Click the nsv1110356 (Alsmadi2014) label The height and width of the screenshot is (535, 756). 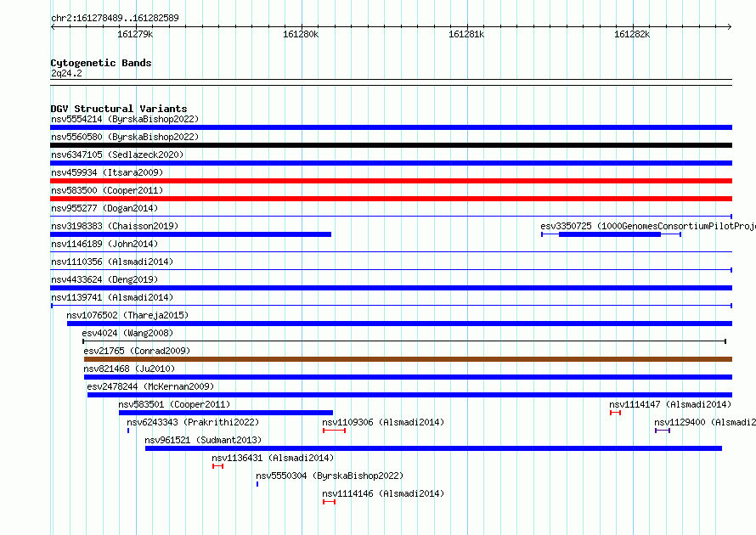[112, 262]
